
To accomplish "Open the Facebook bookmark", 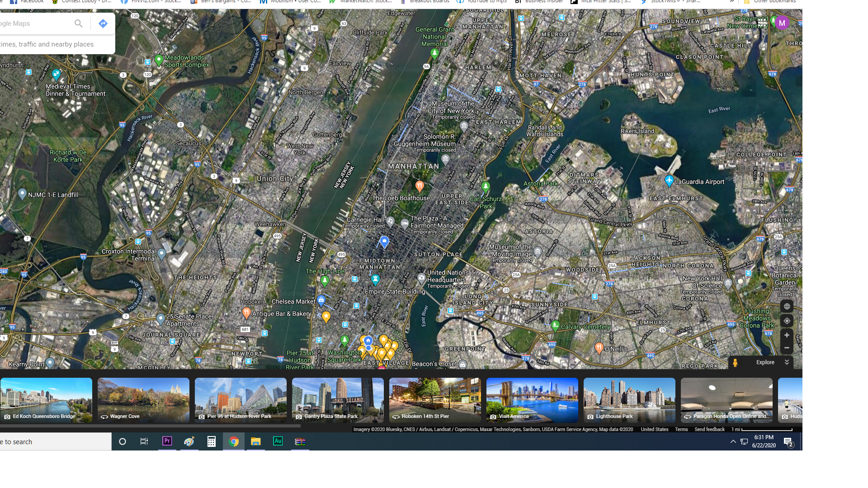I will 27,2.
